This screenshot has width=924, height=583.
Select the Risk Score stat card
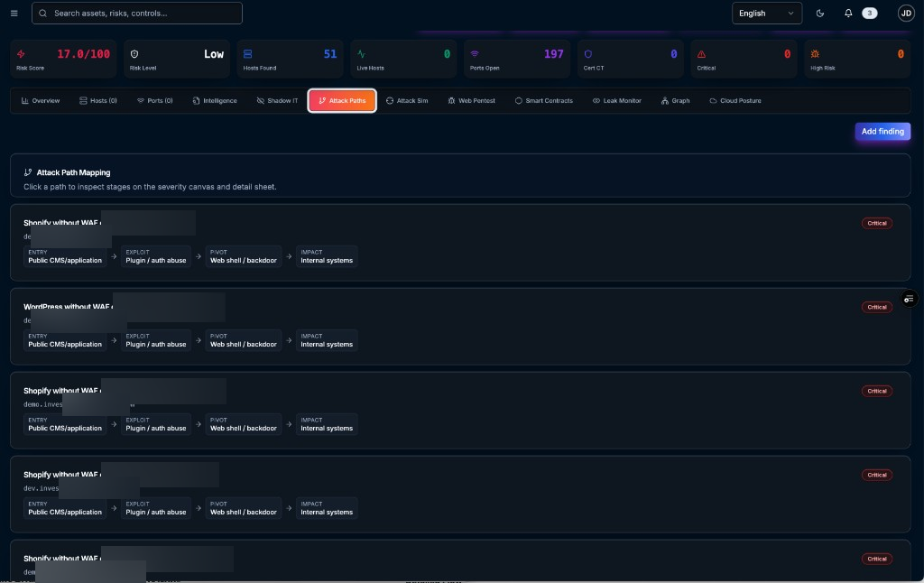63,59
